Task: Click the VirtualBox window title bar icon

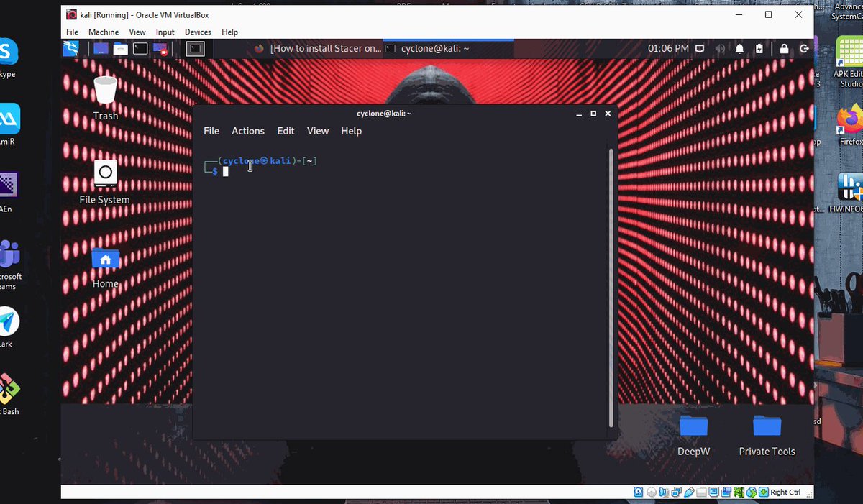Action: (71, 14)
